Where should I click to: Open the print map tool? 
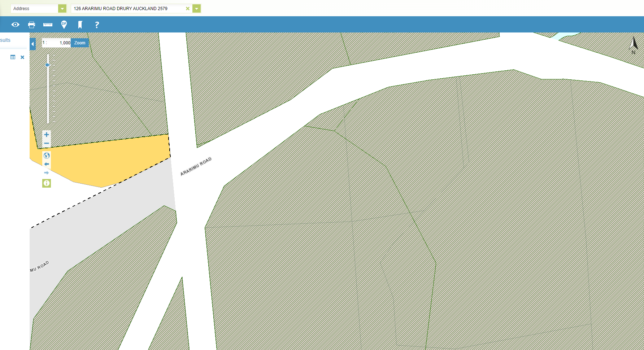tap(31, 25)
